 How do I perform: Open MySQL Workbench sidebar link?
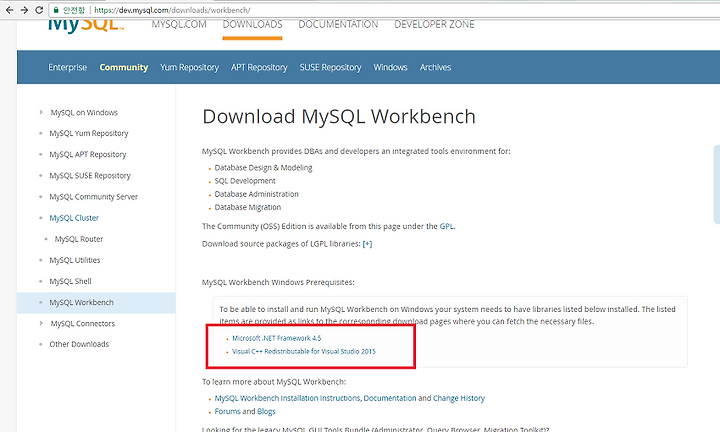point(81,302)
